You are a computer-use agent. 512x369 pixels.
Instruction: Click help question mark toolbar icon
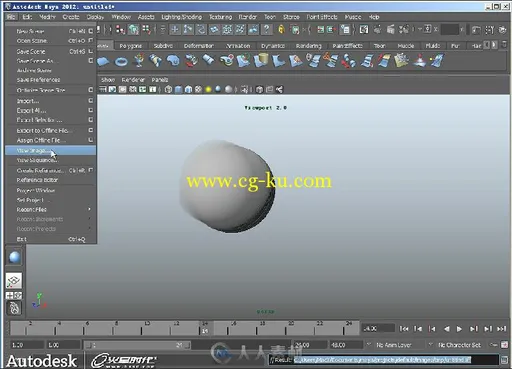coord(266,30)
